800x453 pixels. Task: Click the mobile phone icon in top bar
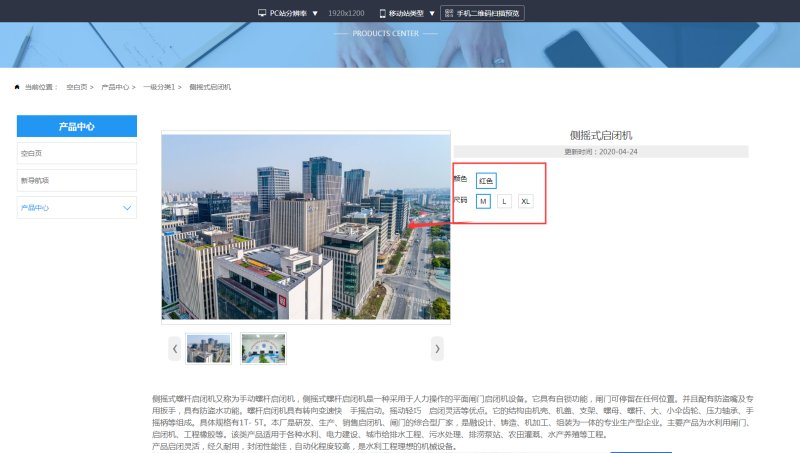pyautogui.click(x=383, y=13)
